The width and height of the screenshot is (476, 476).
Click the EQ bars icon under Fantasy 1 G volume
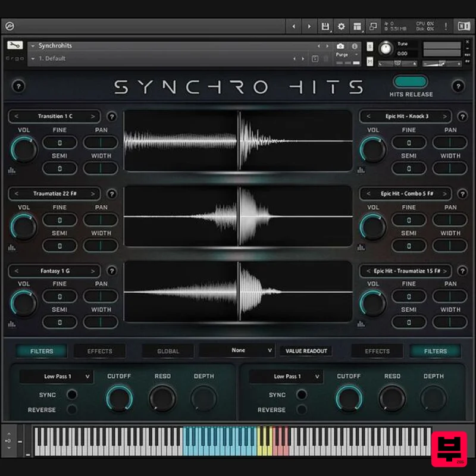11,324
